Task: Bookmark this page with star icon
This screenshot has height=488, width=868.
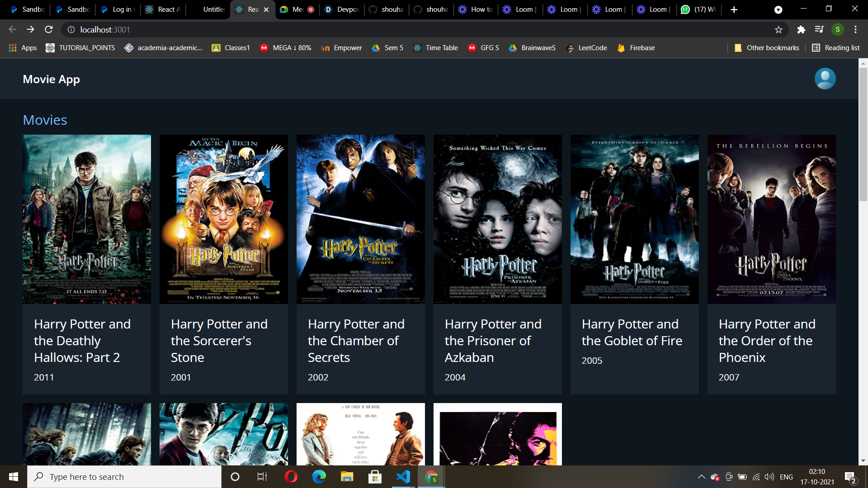Action: click(x=778, y=30)
